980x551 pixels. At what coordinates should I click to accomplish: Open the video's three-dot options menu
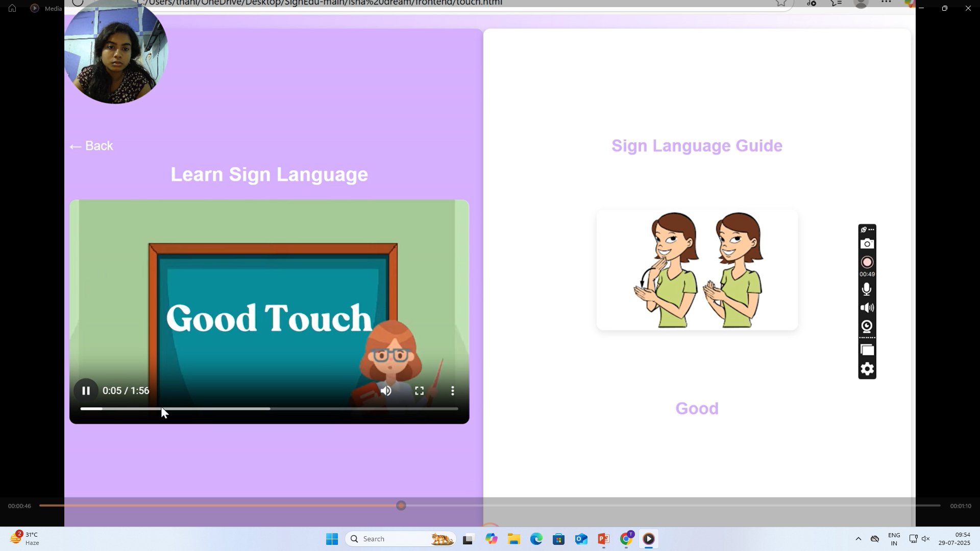tap(452, 391)
